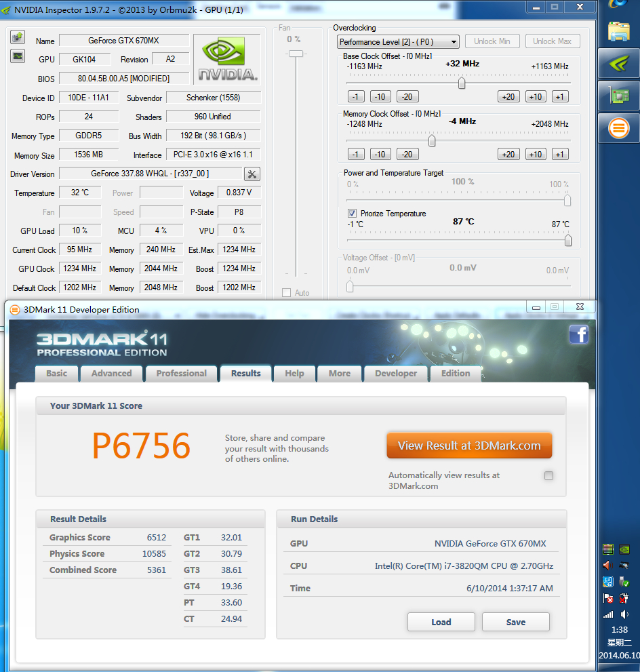The width and height of the screenshot is (640, 672).
Task: Open driver profile settings wrench icon
Action: 252,174
